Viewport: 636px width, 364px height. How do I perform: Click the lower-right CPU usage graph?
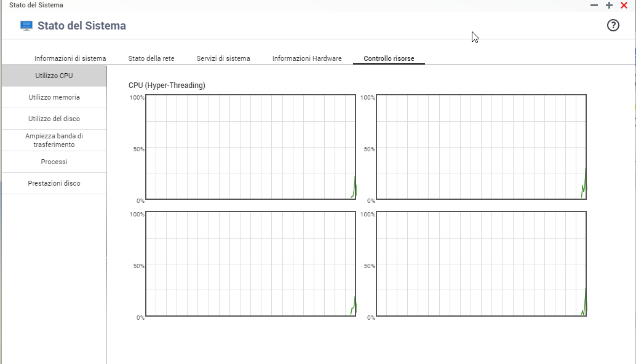pos(481,264)
